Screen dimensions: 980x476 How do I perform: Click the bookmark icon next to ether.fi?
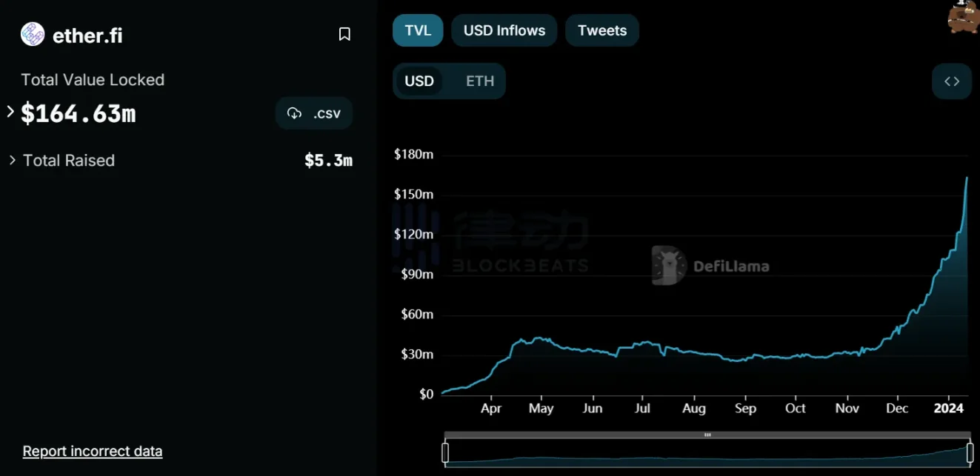[344, 33]
